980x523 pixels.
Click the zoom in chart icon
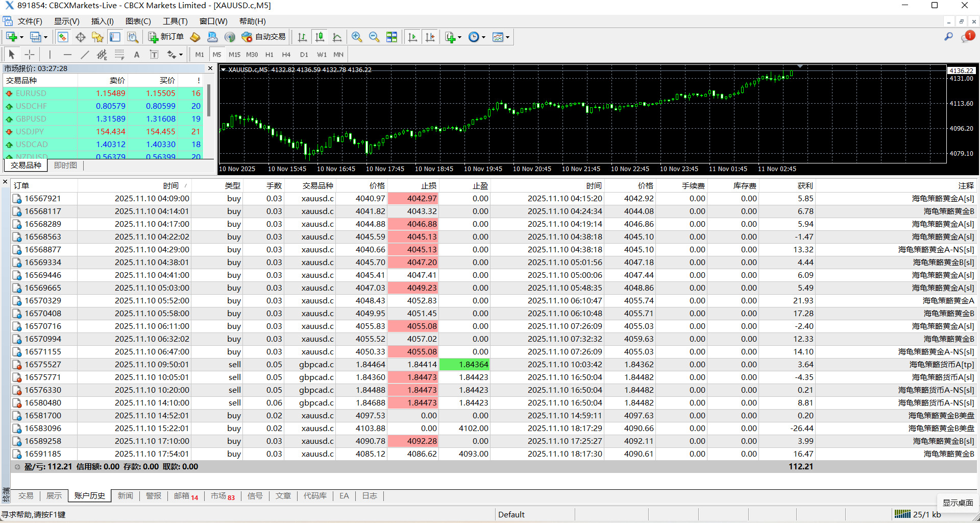point(357,37)
